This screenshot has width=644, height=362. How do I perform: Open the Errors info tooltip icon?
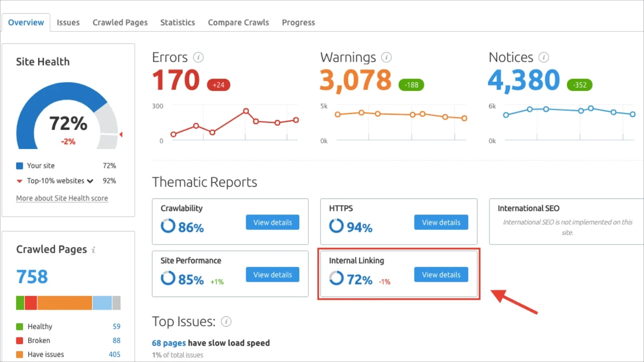198,58
